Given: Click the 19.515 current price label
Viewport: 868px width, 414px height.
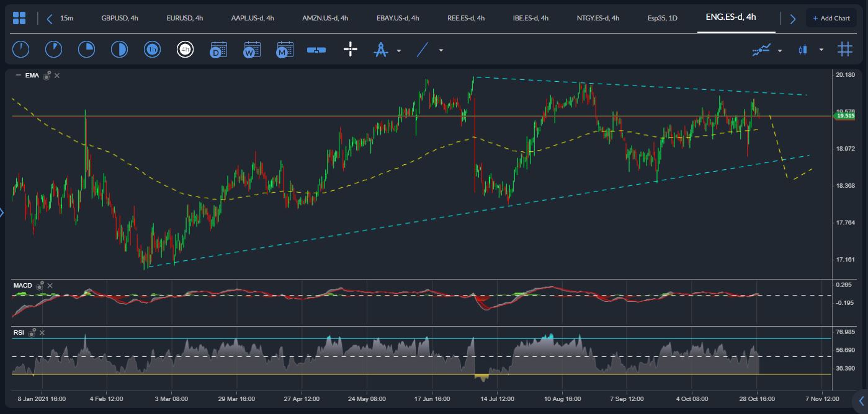Looking at the screenshot, I should tap(844, 116).
